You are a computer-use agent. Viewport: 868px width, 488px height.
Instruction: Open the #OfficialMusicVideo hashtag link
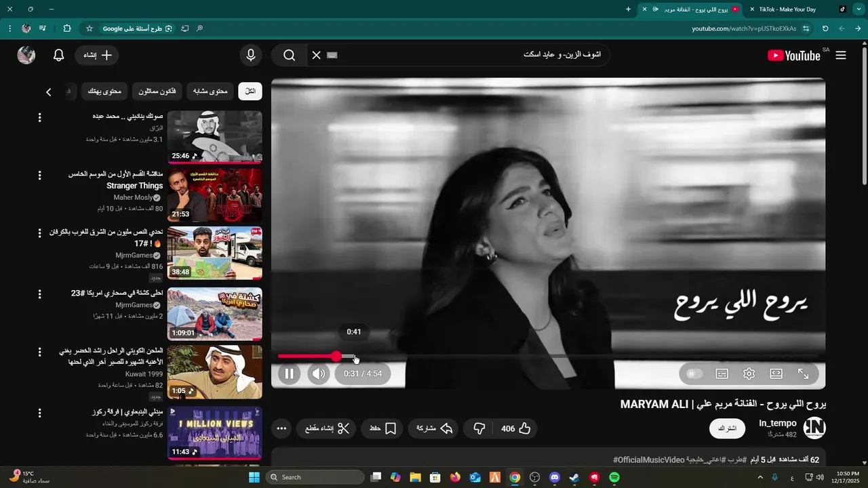[x=649, y=460]
